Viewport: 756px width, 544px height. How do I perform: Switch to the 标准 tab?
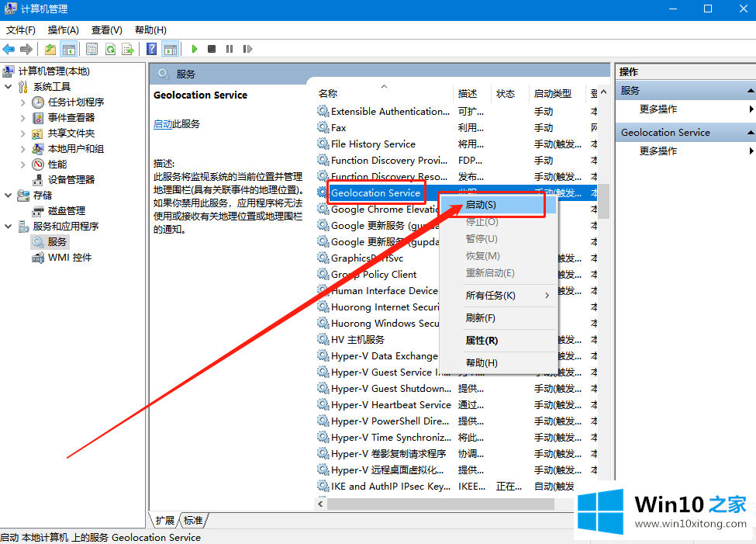193,520
